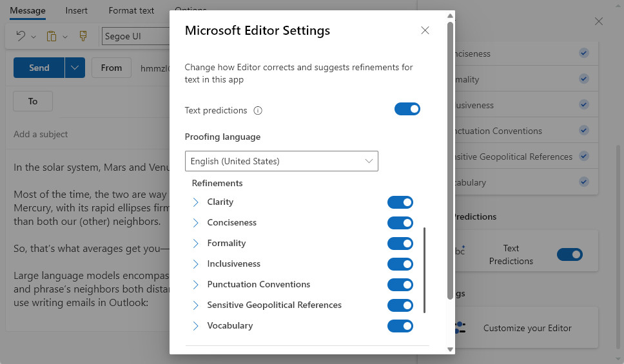
Task: Toggle Text Predictions switch in Editor pane
Action: click(569, 254)
